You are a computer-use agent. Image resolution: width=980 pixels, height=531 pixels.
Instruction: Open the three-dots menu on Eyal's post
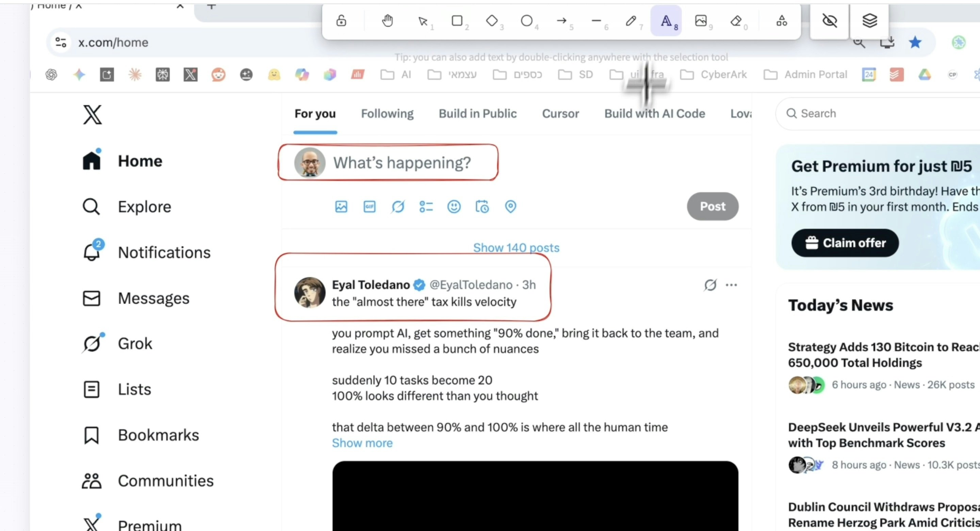pos(731,285)
